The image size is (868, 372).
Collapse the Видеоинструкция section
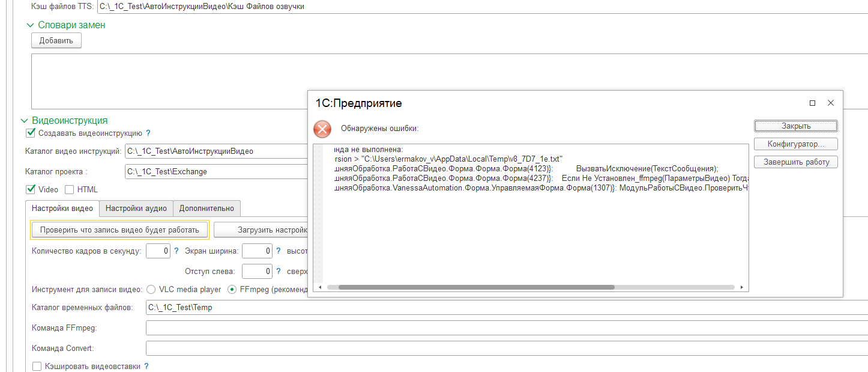click(x=24, y=121)
